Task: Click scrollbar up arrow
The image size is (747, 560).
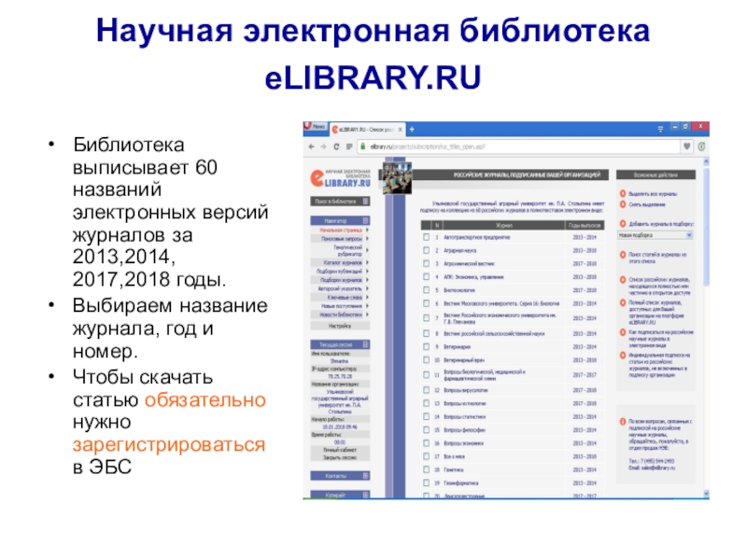Action: point(706,161)
